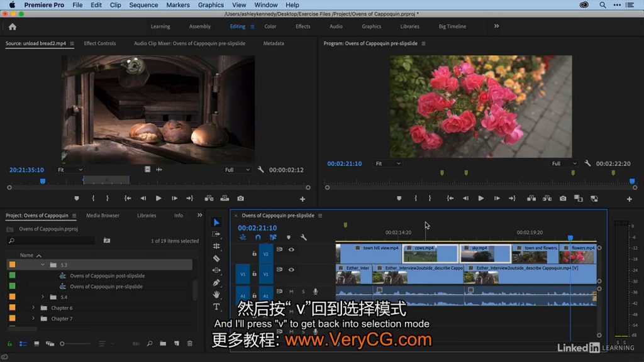The height and width of the screenshot is (362, 644).
Task: Switch to Media Browser tab
Action: click(103, 215)
